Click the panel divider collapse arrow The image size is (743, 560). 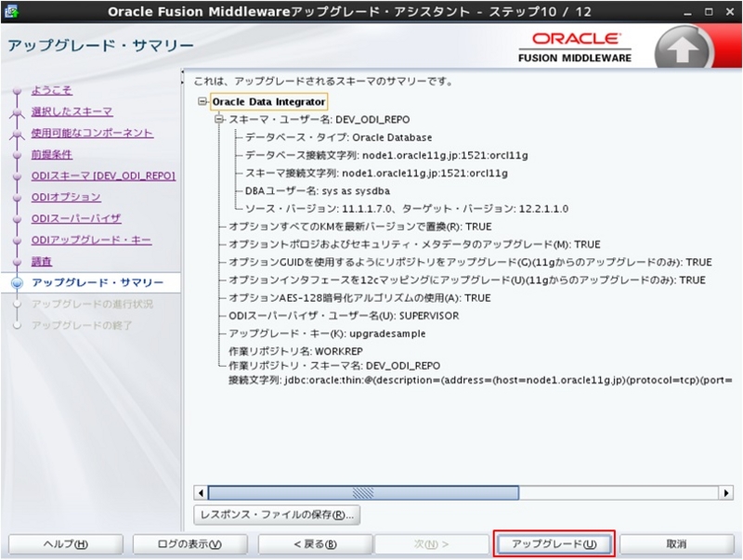coord(182,72)
